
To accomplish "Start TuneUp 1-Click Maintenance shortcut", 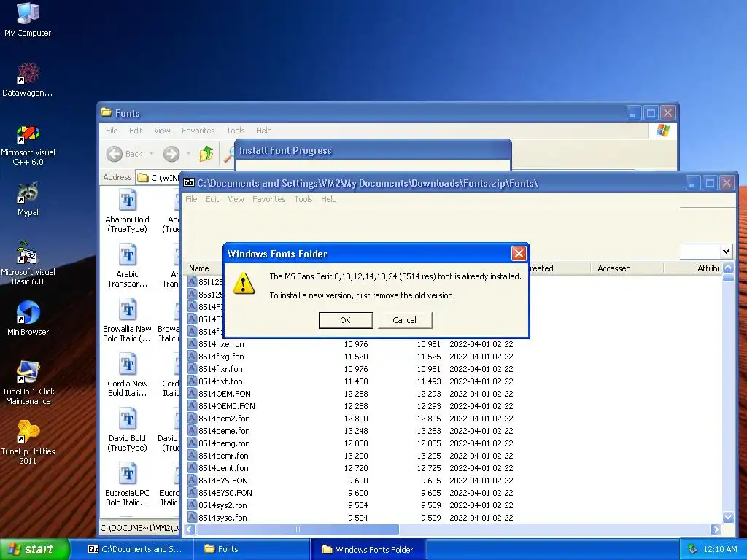I will click(28, 383).
